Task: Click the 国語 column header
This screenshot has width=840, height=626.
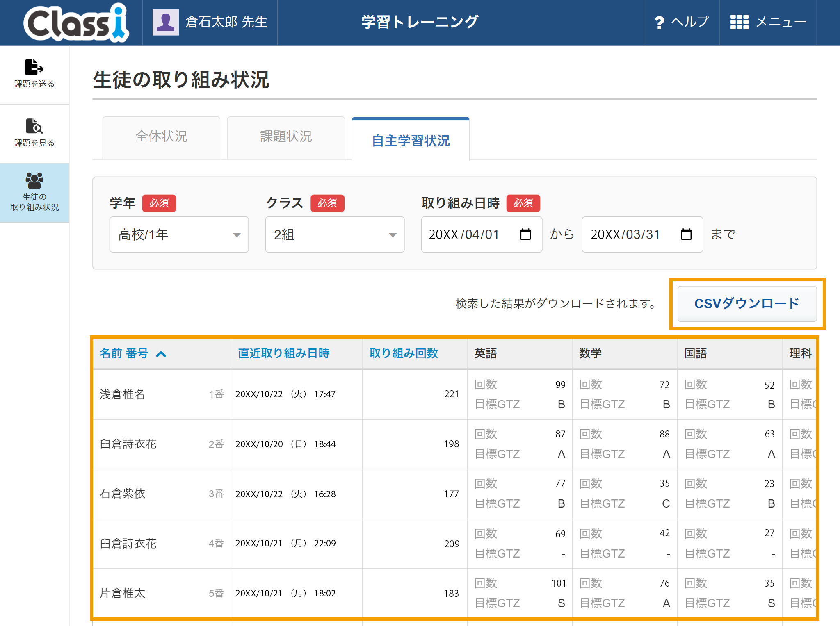Action: [x=696, y=353]
